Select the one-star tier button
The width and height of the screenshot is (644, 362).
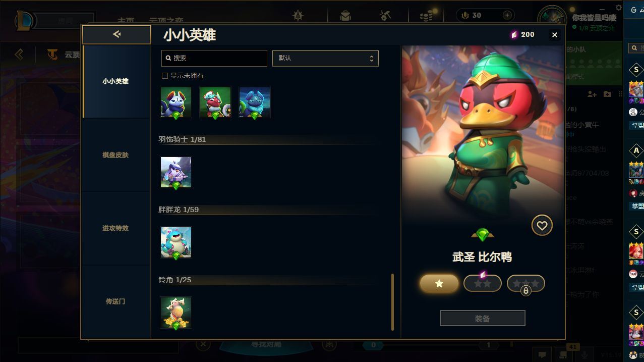pyautogui.click(x=439, y=283)
